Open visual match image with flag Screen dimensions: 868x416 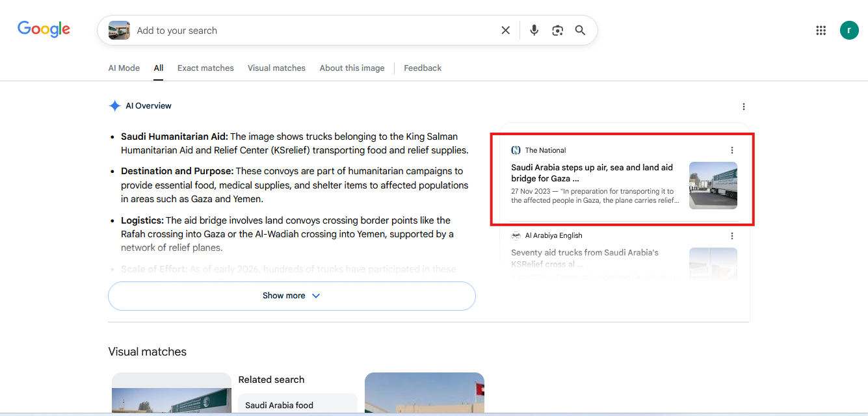425,394
